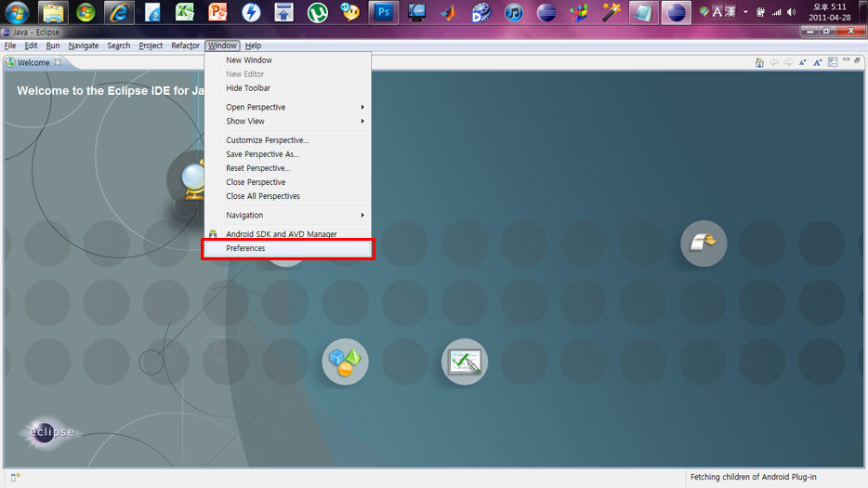This screenshot has height=488, width=868.
Task: Click the Welcome back navigation arrow
Action: [x=774, y=62]
